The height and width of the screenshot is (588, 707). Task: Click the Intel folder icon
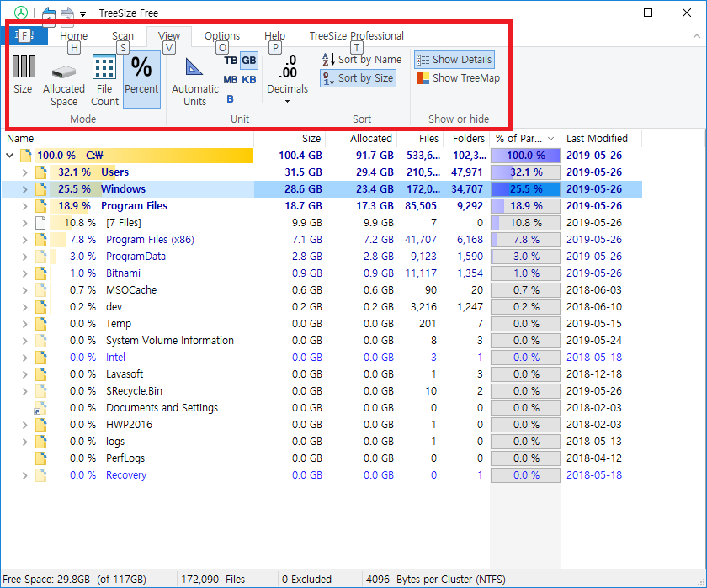(x=41, y=358)
